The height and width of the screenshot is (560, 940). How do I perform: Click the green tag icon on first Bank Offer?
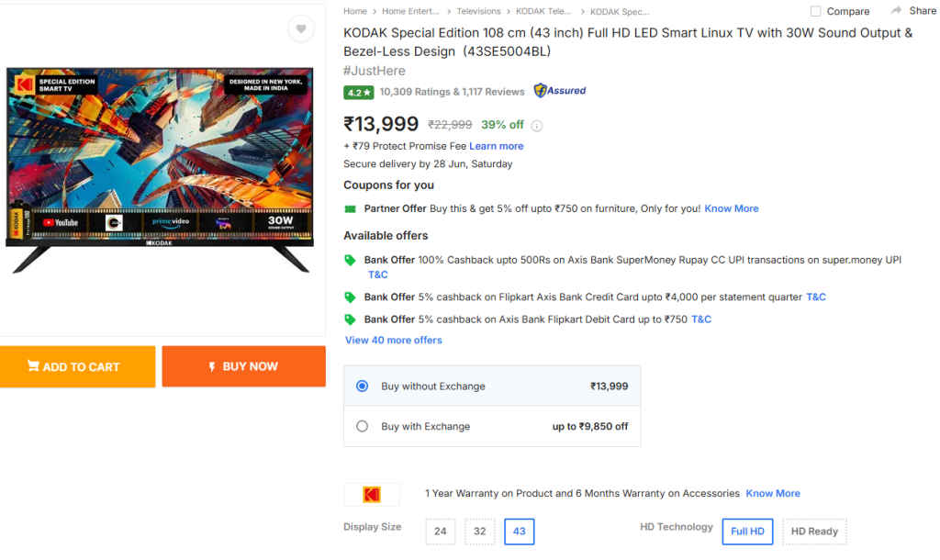pyautogui.click(x=350, y=260)
